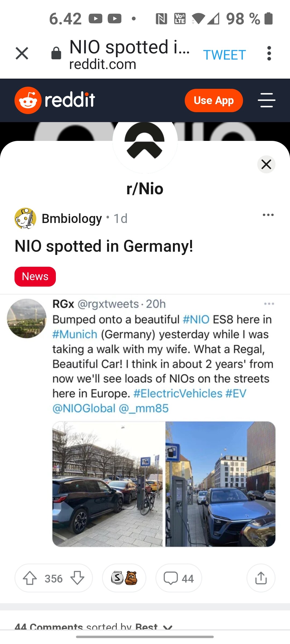Tap the lock icon for site info
Viewport: 290px width, 644px height.
pos(56,53)
